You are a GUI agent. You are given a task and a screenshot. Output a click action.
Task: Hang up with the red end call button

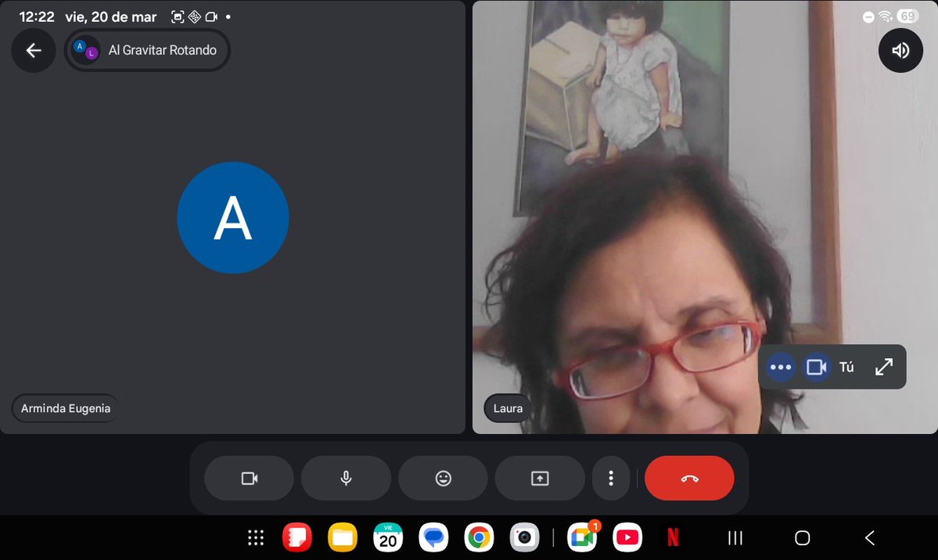coord(689,478)
